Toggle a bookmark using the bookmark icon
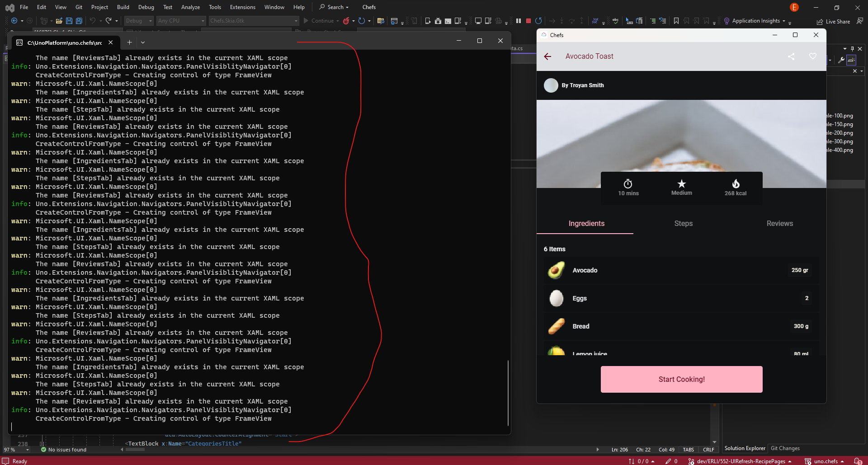 (675, 21)
